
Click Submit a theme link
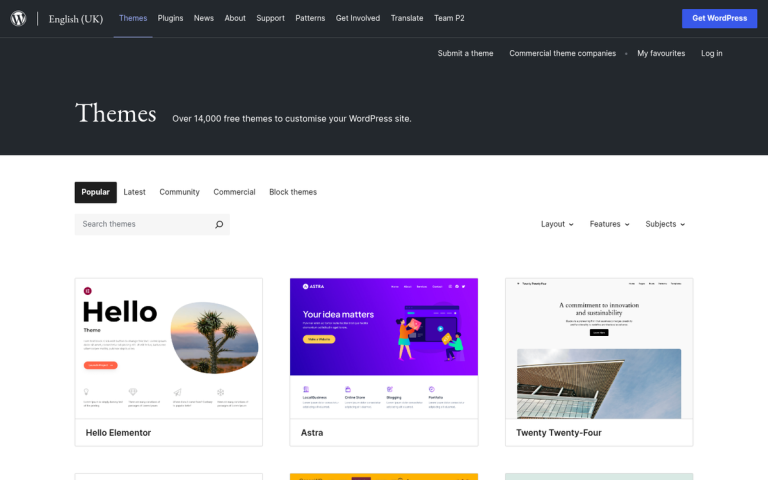coord(465,53)
